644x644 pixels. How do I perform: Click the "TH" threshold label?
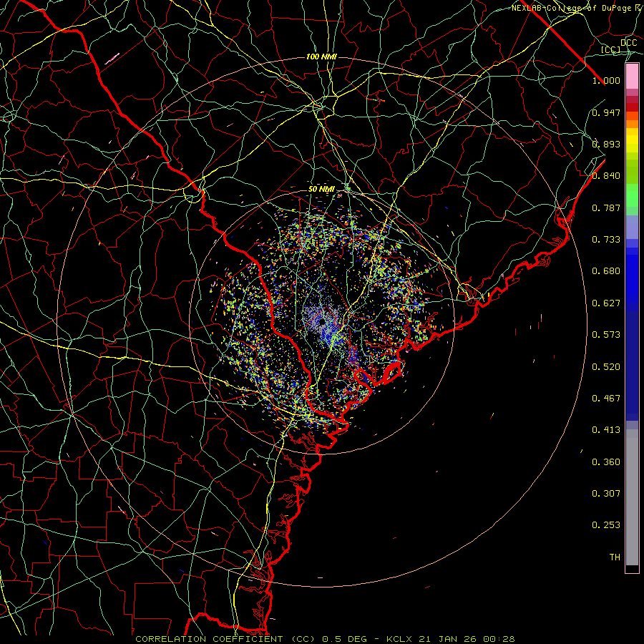point(615,557)
